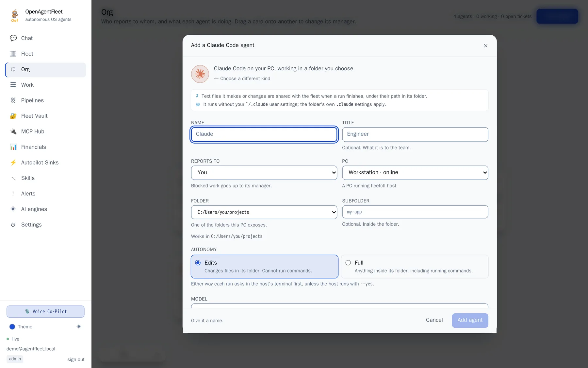Open the MCP Hub page
Image resolution: width=588 pixels, height=368 pixels.
pyautogui.click(x=46, y=131)
